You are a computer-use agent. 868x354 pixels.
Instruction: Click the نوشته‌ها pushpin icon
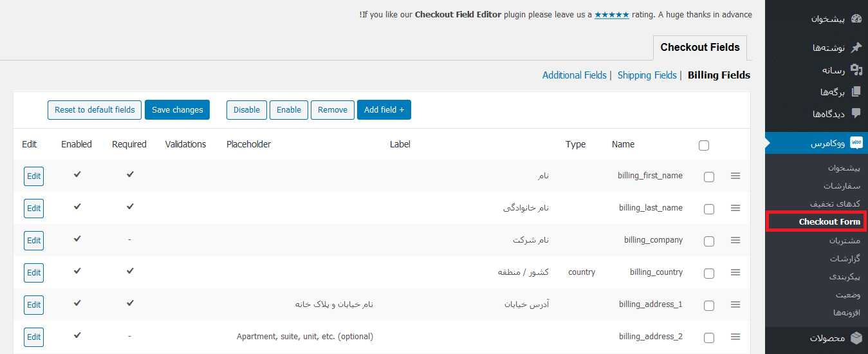(x=856, y=48)
